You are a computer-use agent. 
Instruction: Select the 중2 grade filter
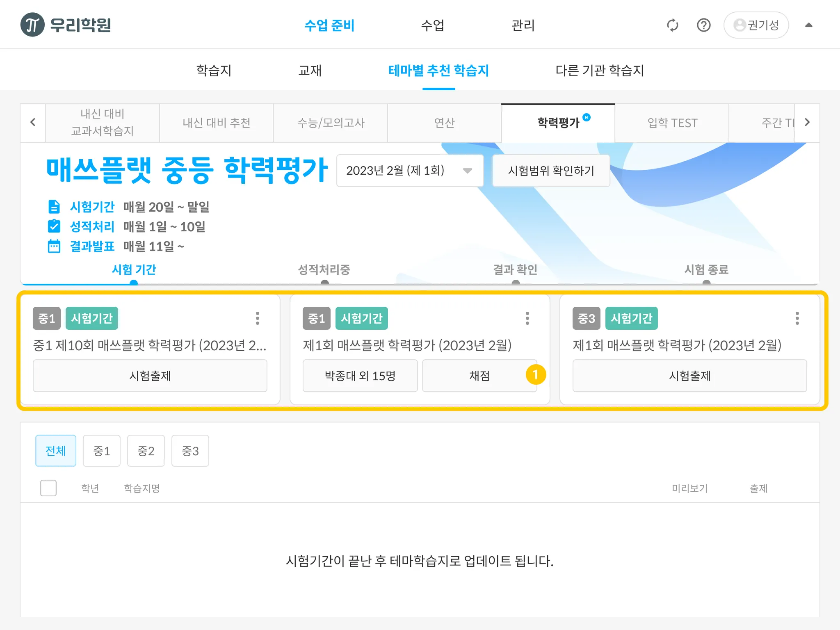(x=146, y=451)
